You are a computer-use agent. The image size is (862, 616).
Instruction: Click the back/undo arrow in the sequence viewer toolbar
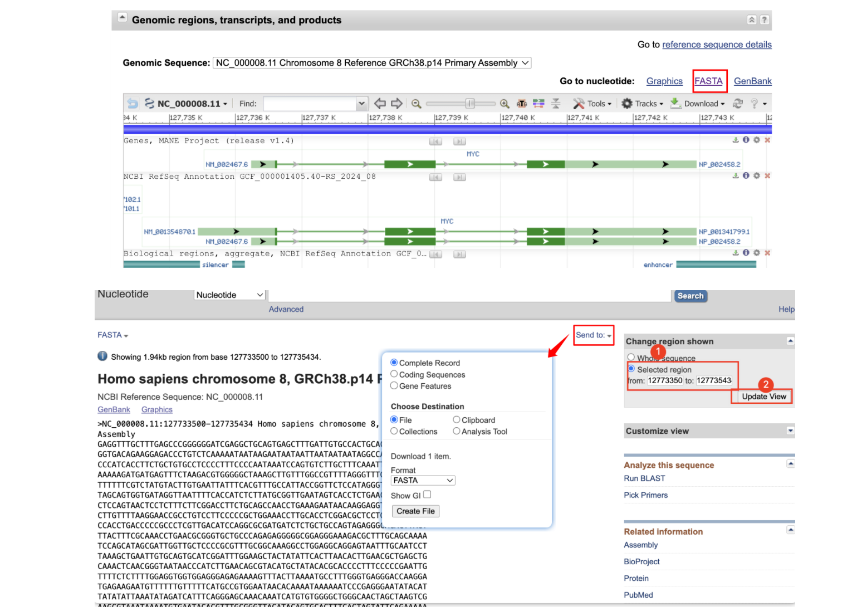click(132, 104)
